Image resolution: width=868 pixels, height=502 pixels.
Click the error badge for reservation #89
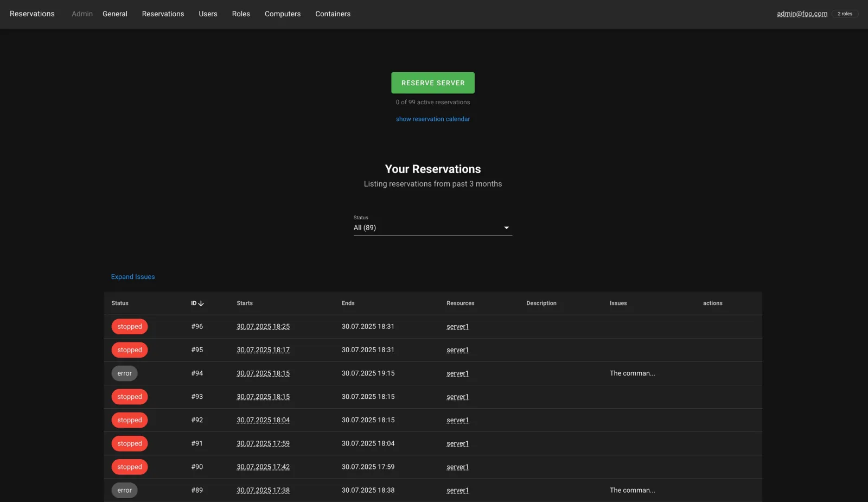point(125,490)
